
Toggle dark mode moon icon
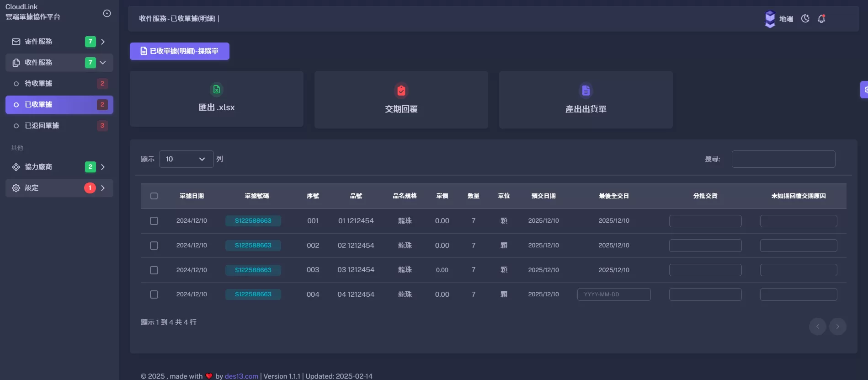point(805,19)
